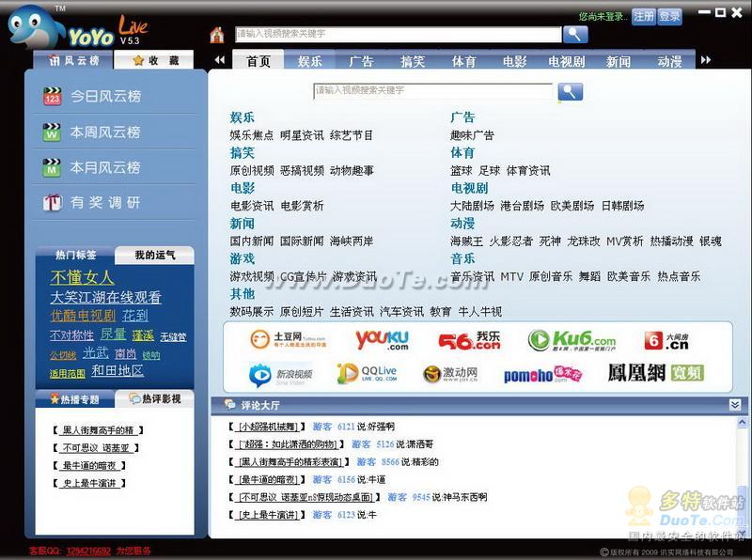Open the Youku site logo
Image resolution: width=752 pixels, height=560 pixels.
383,339
